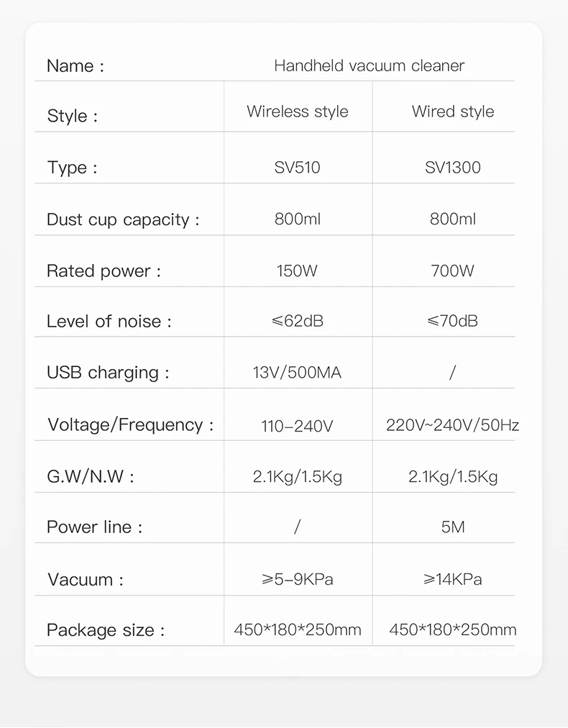
Task: Click the ≥14KPa vacuum value
Action: point(452,579)
